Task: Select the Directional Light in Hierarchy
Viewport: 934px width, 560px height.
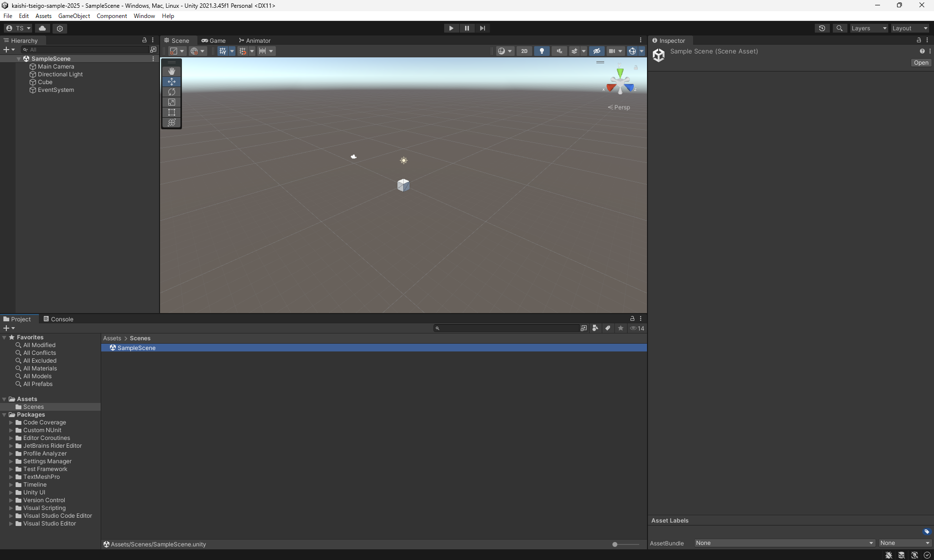Action: coord(60,74)
